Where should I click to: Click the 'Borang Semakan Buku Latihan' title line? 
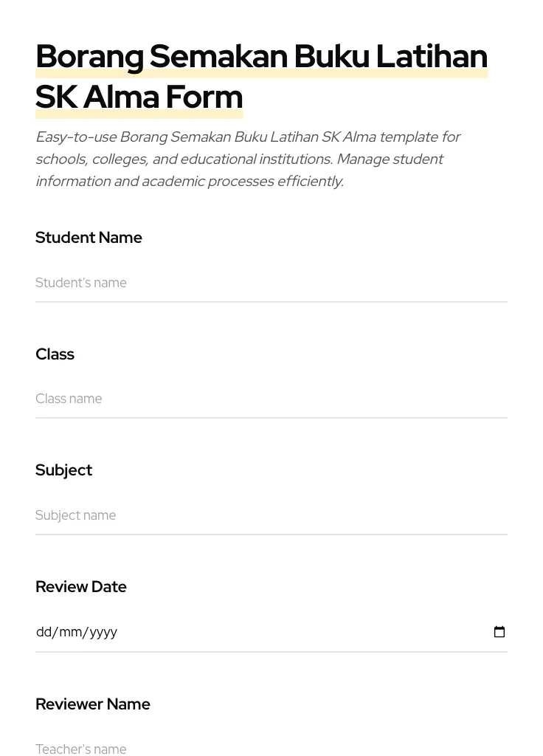[261, 57]
